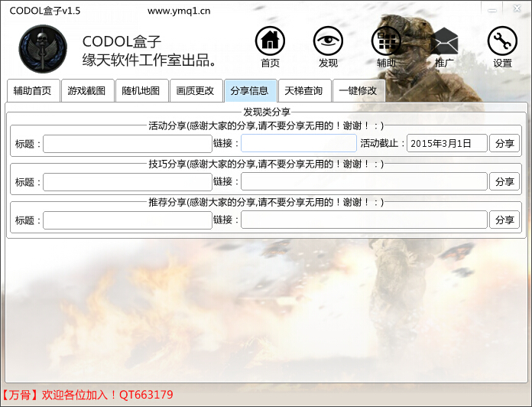Submit 技巧分享 with its 分享 button
The width and height of the screenshot is (532, 407).
(504, 181)
